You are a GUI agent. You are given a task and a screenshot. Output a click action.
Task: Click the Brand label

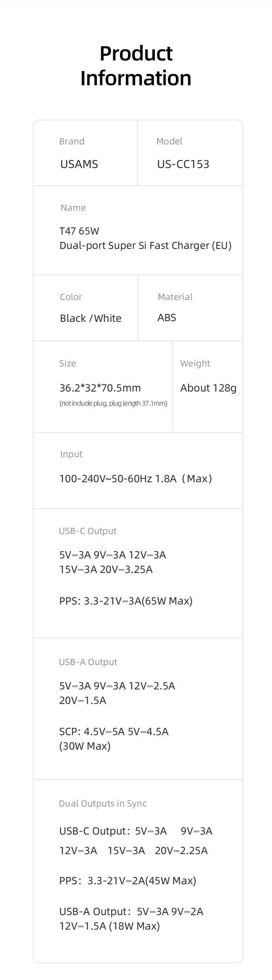point(71,141)
